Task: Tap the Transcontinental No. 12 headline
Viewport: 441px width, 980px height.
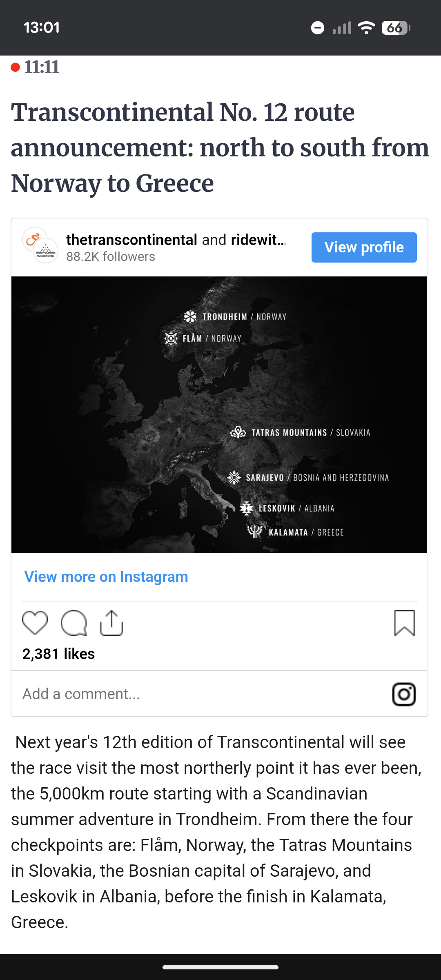Action: [x=220, y=147]
